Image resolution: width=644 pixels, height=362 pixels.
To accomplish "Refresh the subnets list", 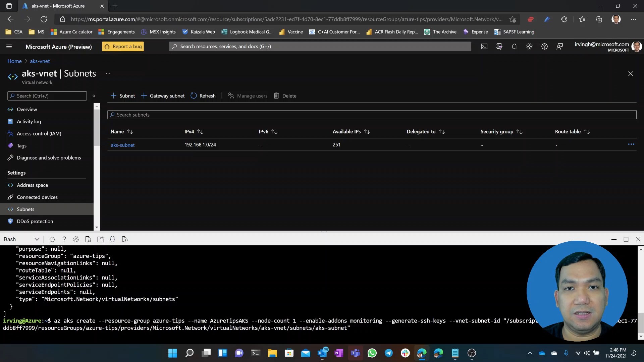I will (x=203, y=96).
